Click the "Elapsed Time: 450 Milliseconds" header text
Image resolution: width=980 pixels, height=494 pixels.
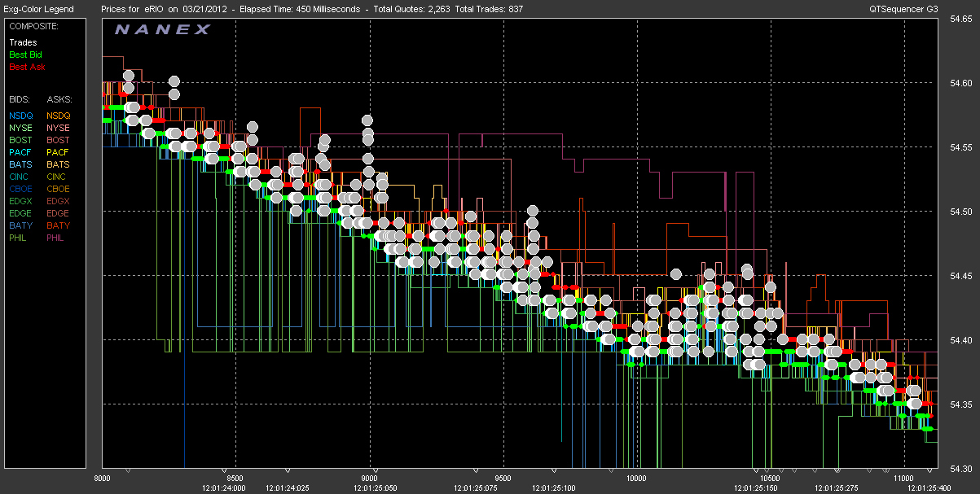point(300,9)
